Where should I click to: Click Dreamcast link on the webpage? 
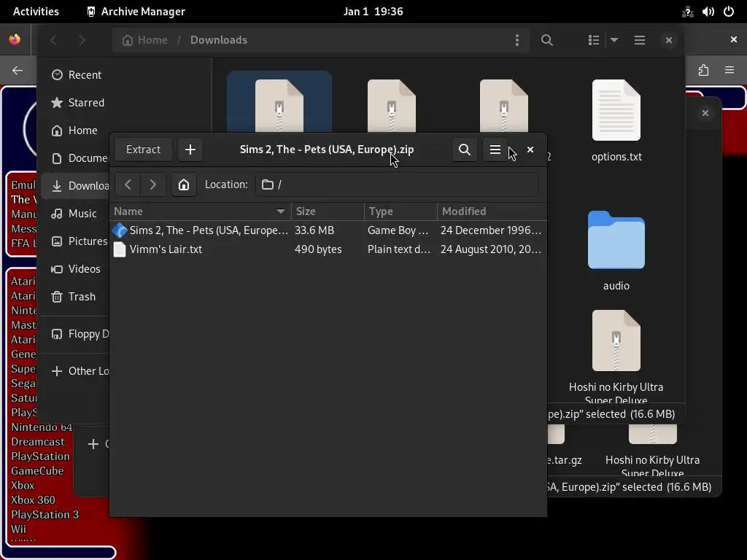(x=38, y=442)
